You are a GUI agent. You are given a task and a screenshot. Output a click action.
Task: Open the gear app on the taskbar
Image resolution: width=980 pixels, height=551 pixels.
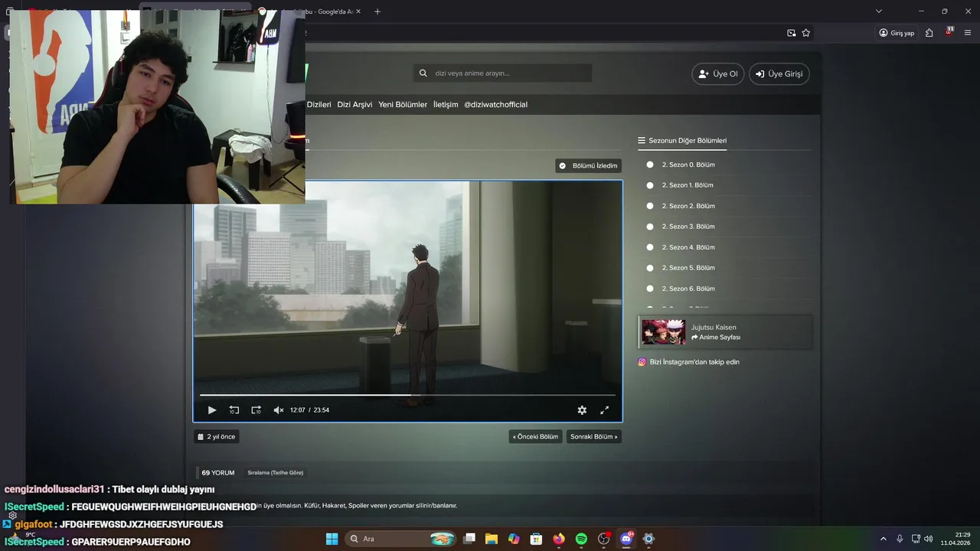(x=648, y=539)
